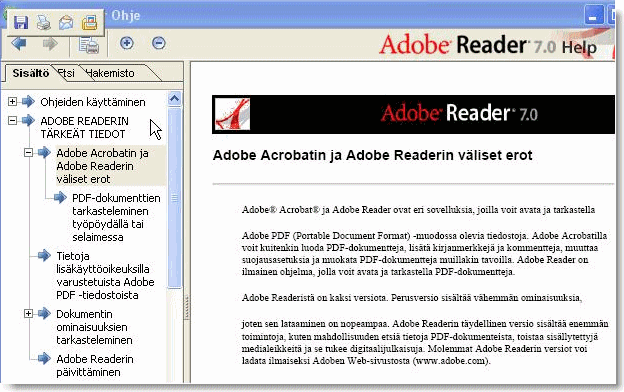Collapse the Adobe Acrobatin ja Adobe Readerin node
624x392 pixels.
click(28, 152)
